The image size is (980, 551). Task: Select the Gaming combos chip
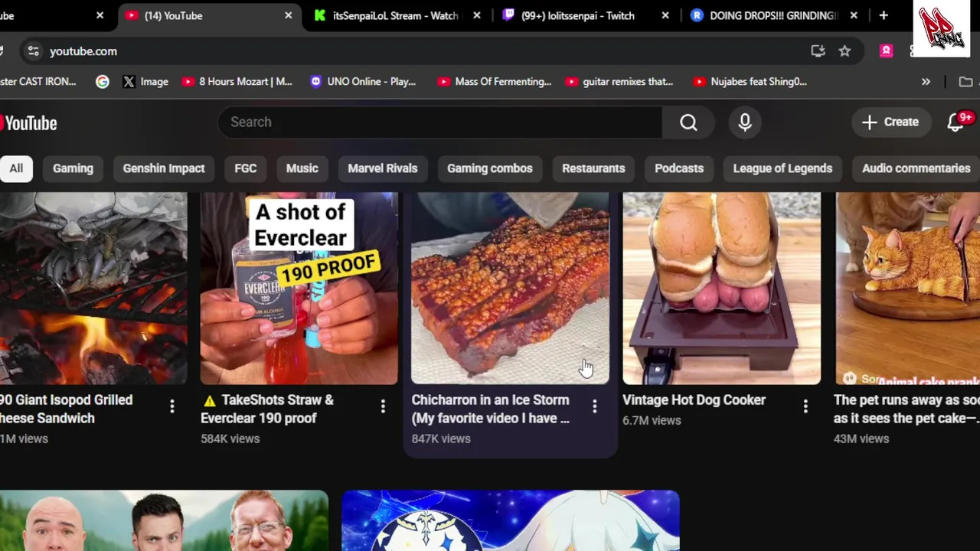click(490, 168)
